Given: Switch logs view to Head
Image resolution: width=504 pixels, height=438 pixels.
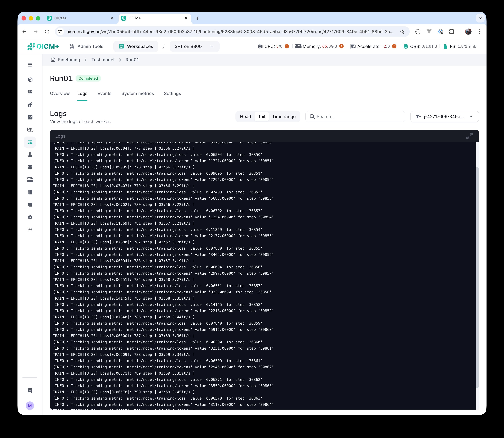Looking at the screenshot, I should click(245, 117).
